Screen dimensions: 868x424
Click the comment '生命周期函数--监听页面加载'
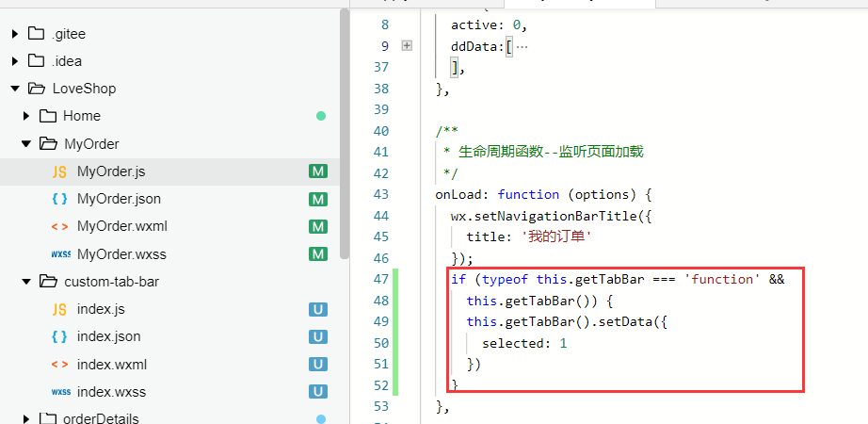coord(551,152)
